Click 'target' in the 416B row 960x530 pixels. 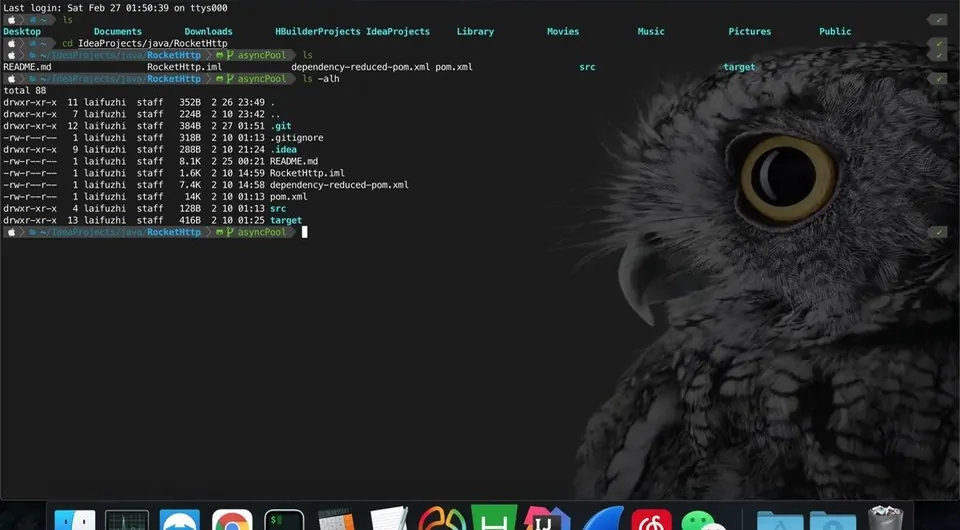click(x=285, y=220)
